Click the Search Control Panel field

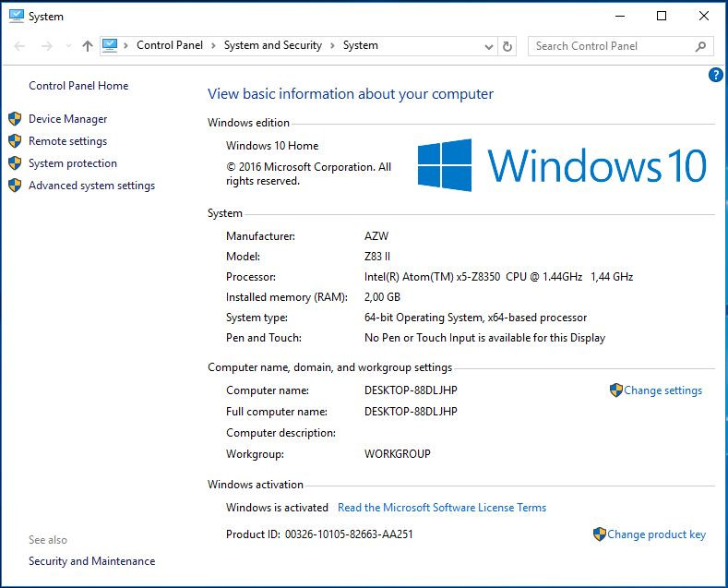(609, 46)
